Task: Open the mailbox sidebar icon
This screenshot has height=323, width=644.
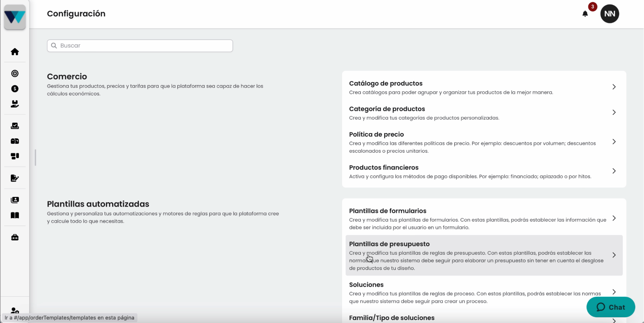Action: tap(15, 141)
